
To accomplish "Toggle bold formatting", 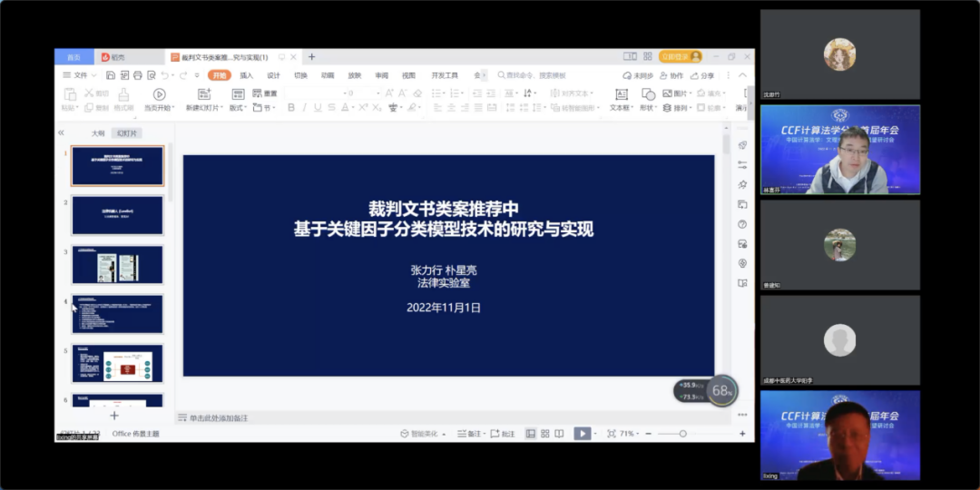I will 290,107.
